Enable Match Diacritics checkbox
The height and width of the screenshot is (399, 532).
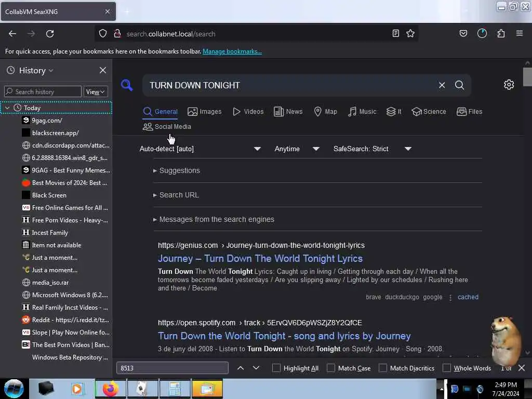click(x=383, y=368)
